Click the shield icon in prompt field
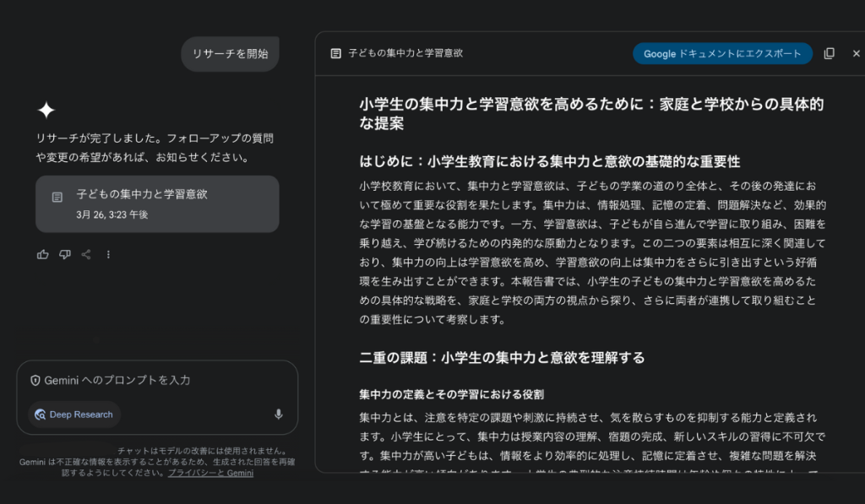The height and width of the screenshot is (504, 865). 35,381
